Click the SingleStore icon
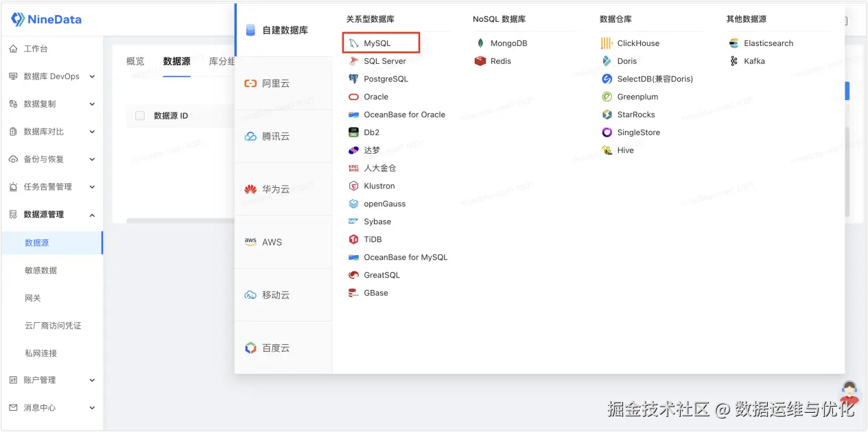 (607, 132)
